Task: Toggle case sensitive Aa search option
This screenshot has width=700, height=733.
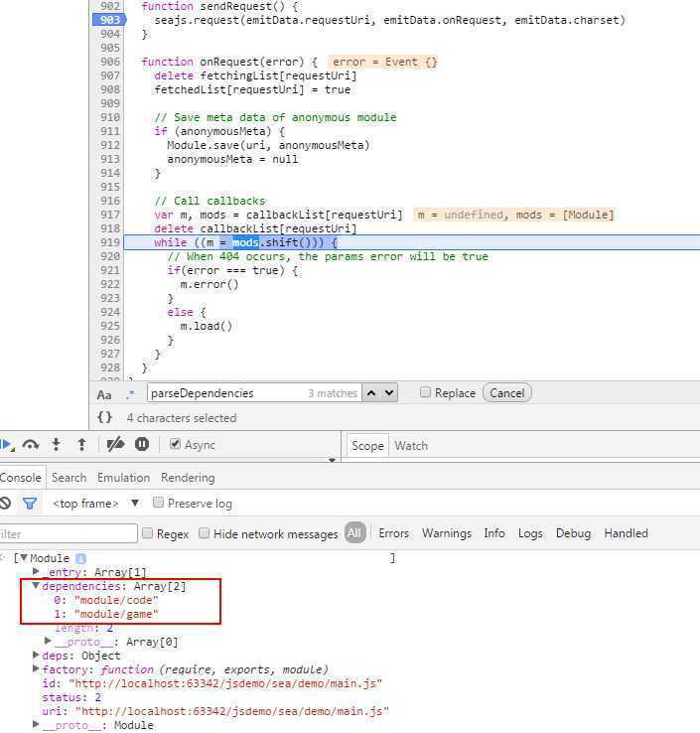Action: [104, 395]
